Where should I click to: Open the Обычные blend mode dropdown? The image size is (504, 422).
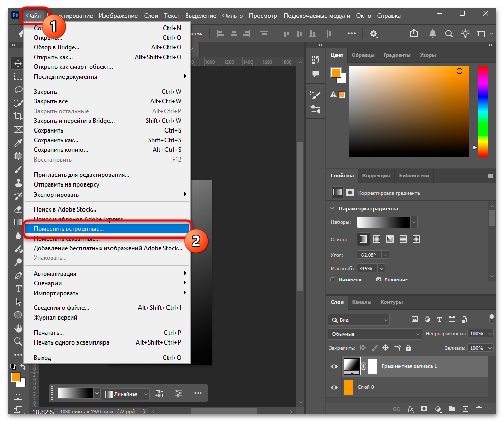click(x=375, y=334)
